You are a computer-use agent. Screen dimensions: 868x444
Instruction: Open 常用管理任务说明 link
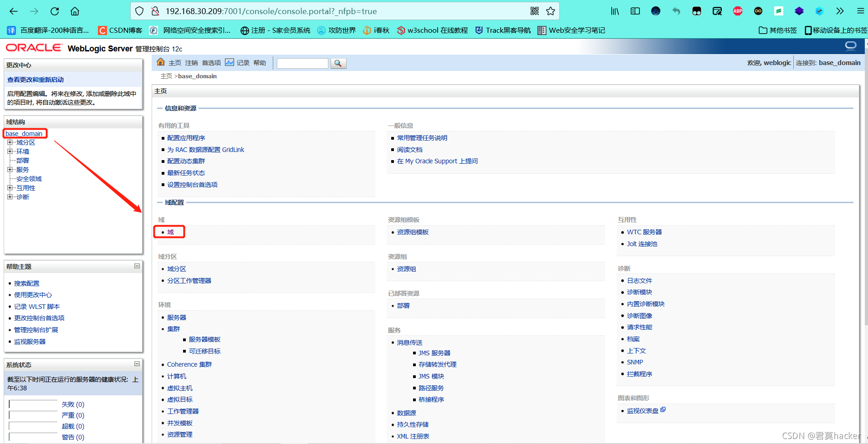tap(422, 138)
